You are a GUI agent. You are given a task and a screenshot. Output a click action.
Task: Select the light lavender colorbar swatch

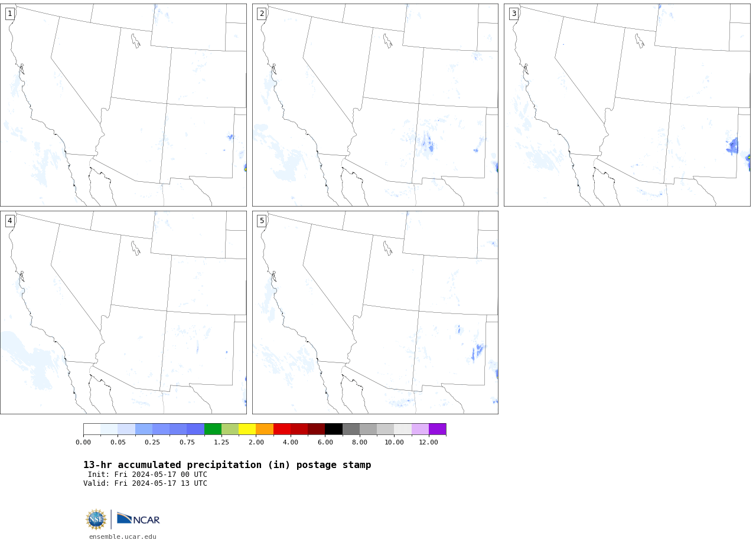pyautogui.click(x=421, y=429)
